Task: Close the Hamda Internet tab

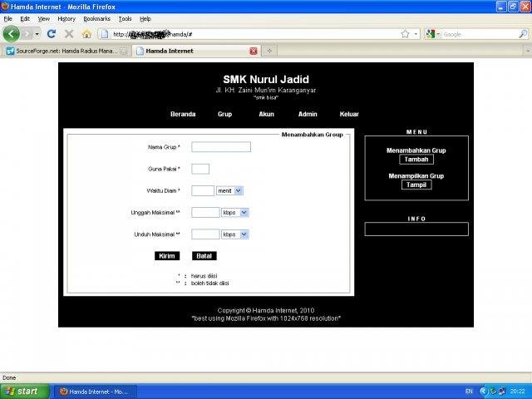Action: [254, 51]
